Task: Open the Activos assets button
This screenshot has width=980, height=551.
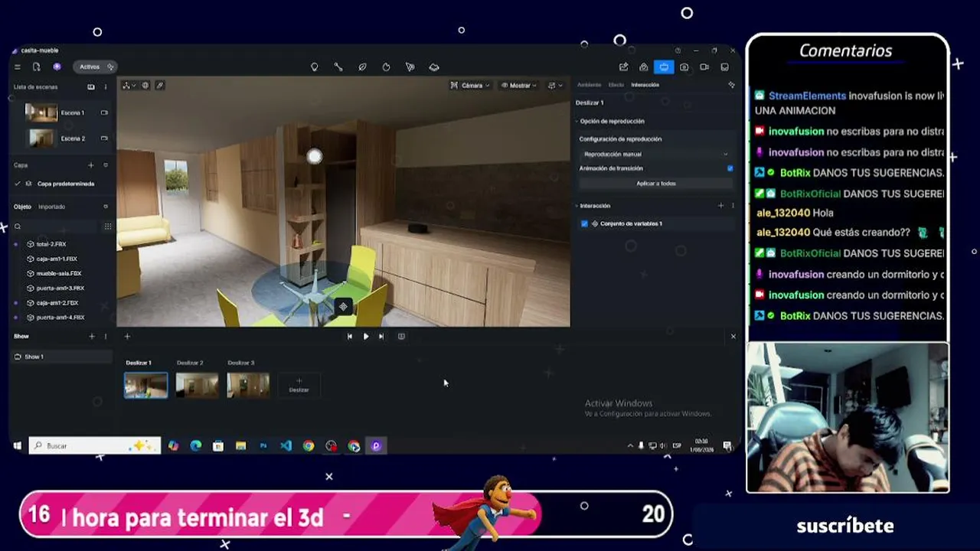Action: pos(93,67)
